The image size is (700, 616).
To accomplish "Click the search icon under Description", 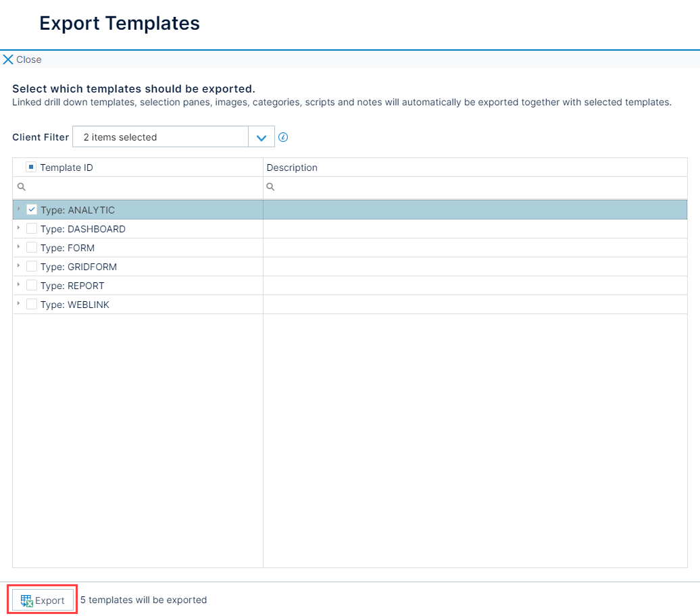I will click(269, 186).
